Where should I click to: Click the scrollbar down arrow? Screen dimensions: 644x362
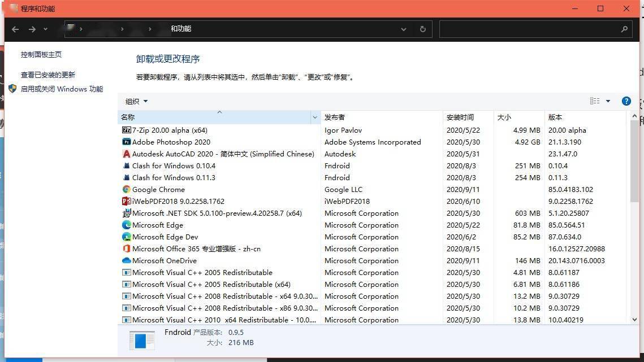point(634,319)
